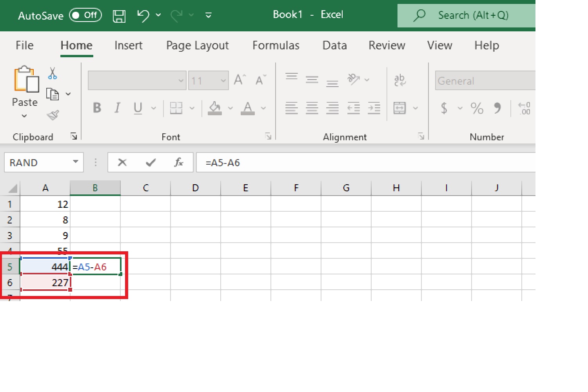Click the Percent Style icon
588x392 pixels.
[477, 108]
